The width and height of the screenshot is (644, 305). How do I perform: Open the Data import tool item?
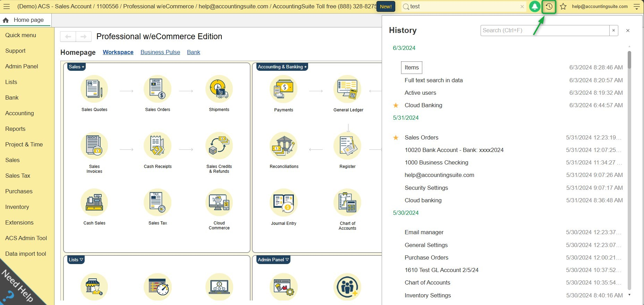coord(26,254)
